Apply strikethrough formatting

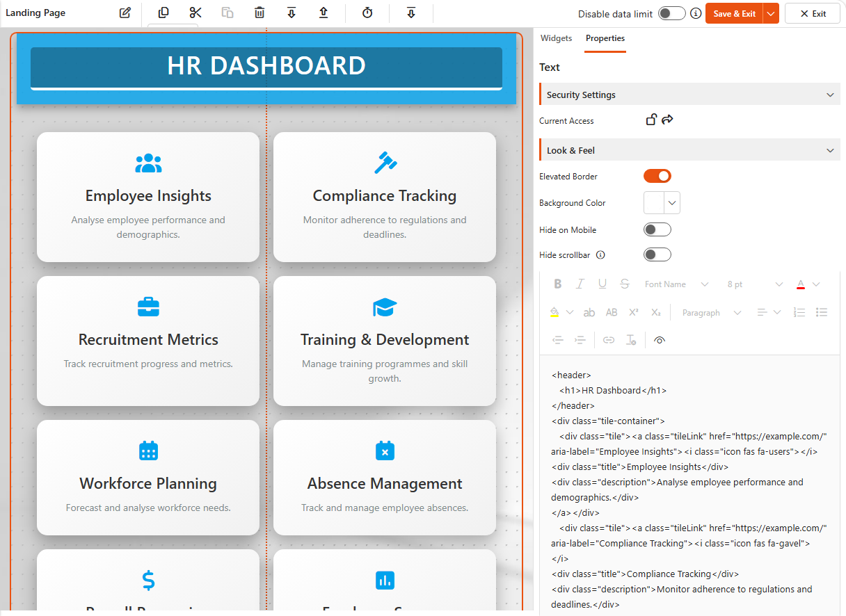(x=625, y=284)
